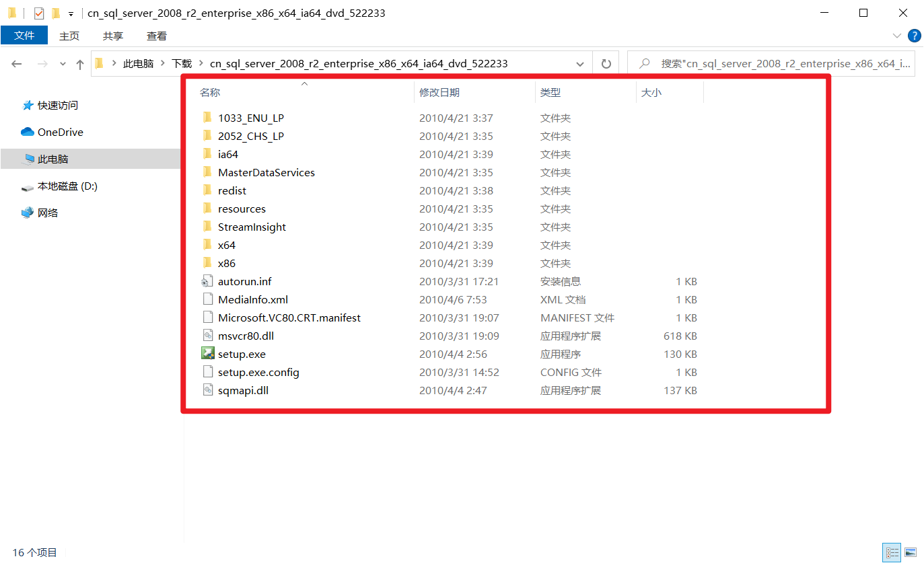Image resolution: width=924 pixels, height=563 pixels.
Task: Go up one folder level
Action: pos(80,64)
